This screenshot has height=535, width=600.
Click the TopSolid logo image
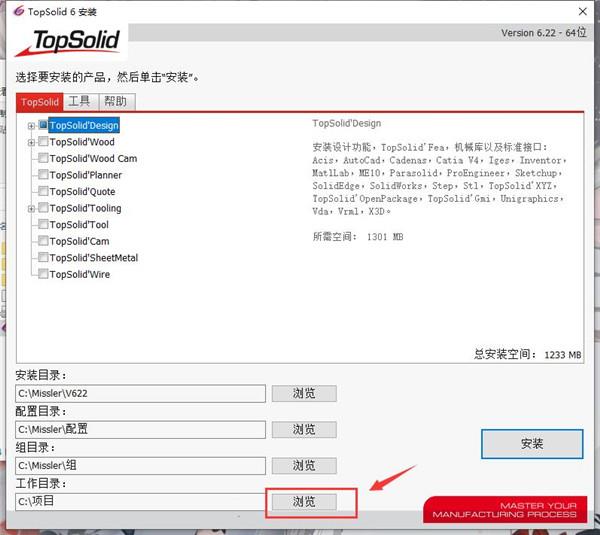pyautogui.click(x=69, y=42)
